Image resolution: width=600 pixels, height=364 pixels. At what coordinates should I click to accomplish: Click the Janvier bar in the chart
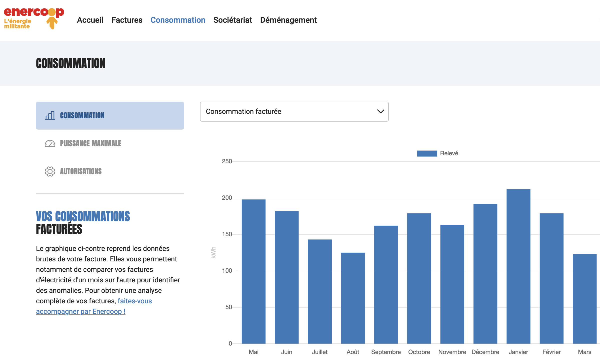coord(518,266)
